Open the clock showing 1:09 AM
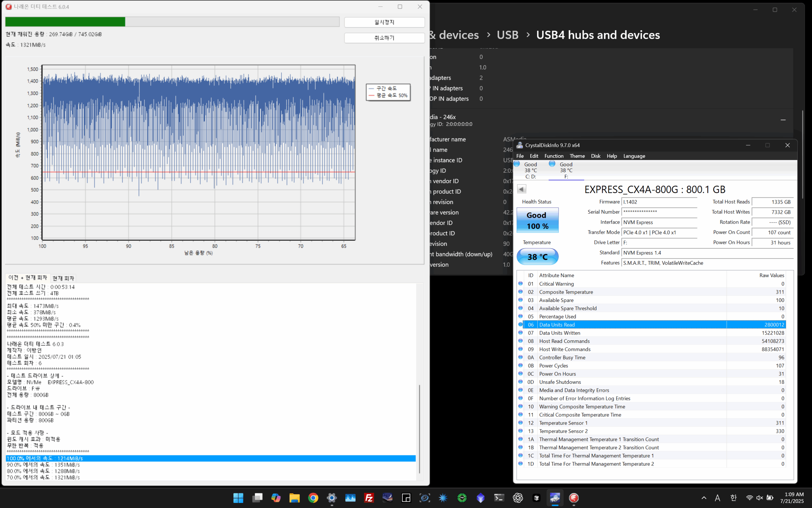The width and height of the screenshot is (812, 508). (x=792, y=498)
